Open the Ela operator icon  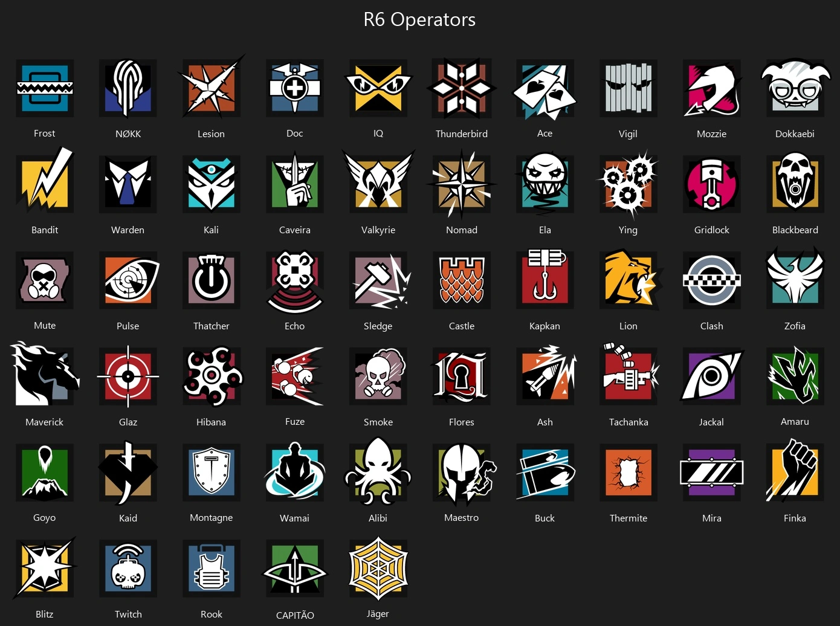point(544,184)
